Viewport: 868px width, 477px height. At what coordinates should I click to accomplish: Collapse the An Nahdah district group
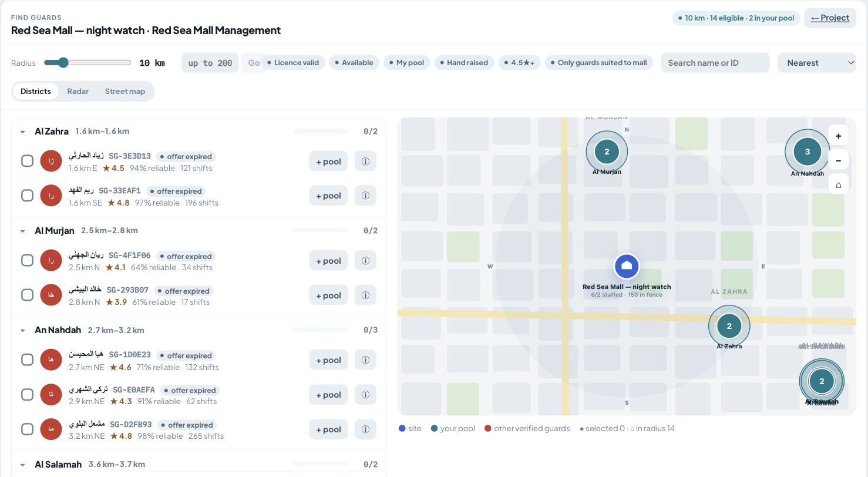(x=23, y=330)
